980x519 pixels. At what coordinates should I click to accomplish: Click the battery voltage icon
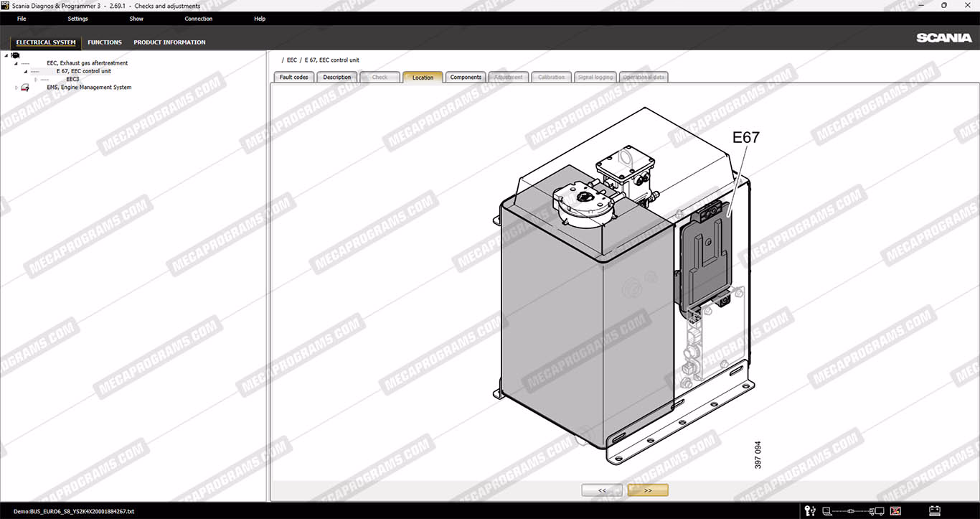point(934,511)
